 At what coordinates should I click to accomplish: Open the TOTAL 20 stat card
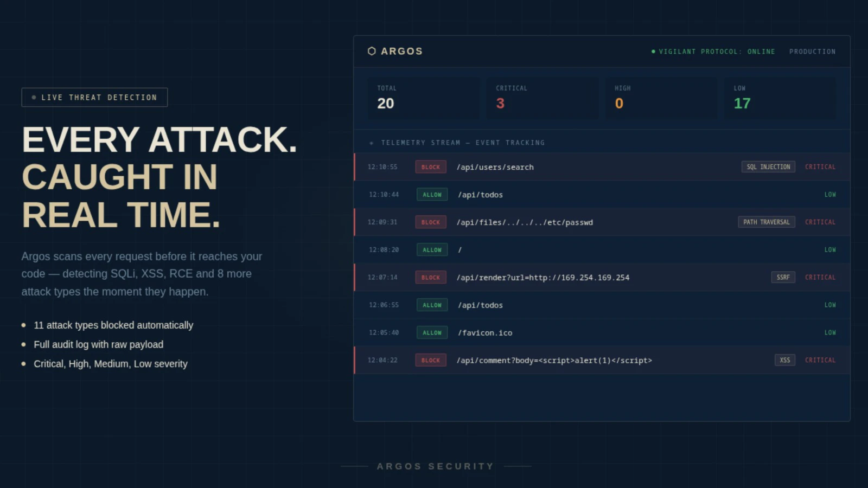(x=424, y=98)
